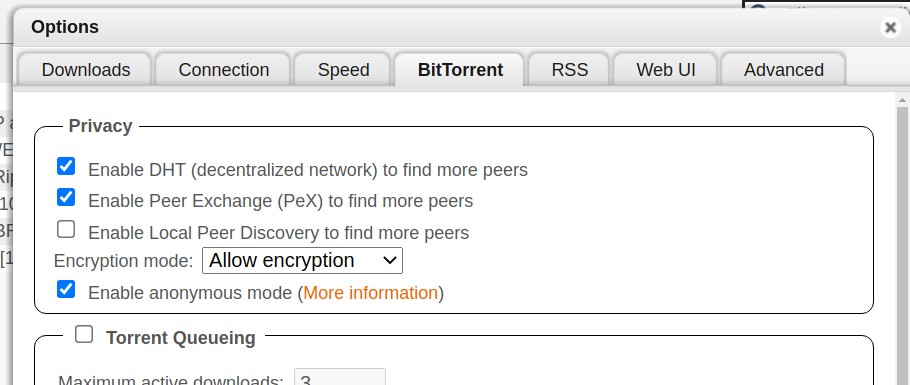This screenshot has width=910, height=385.
Task: Go to the RSS tab
Action: [x=569, y=70]
